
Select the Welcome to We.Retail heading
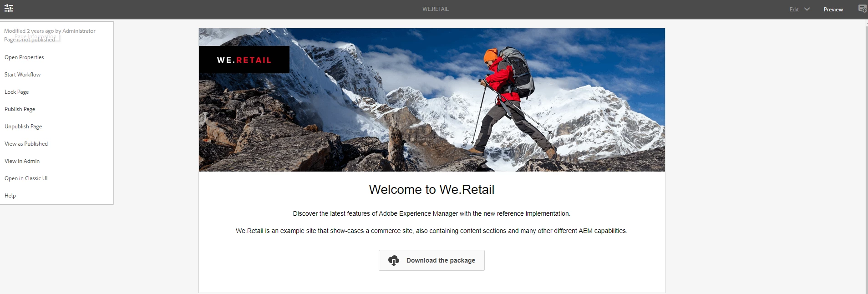(x=431, y=189)
